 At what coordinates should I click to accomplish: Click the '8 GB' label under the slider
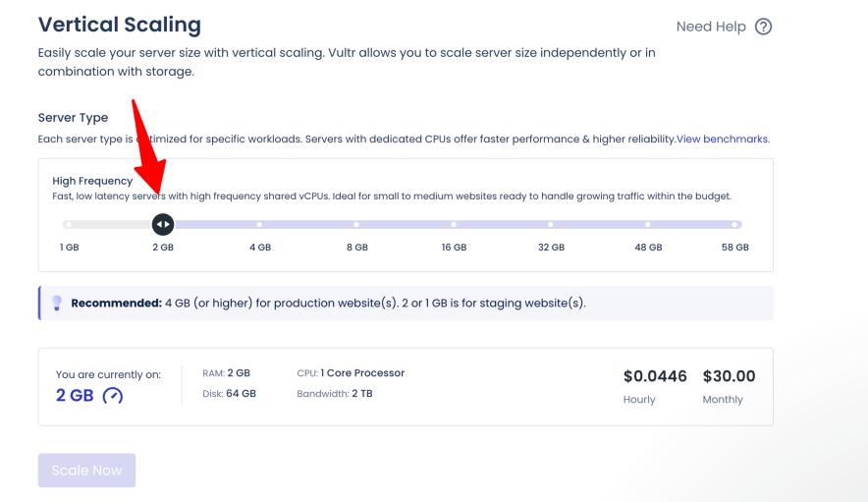[357, 248]
